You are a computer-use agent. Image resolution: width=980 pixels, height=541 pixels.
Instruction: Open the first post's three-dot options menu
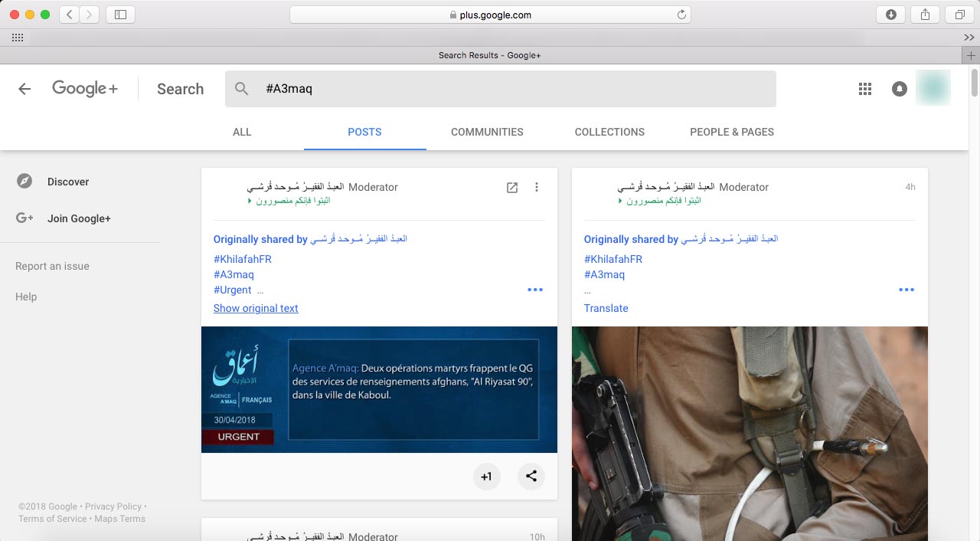pos(537,188)
